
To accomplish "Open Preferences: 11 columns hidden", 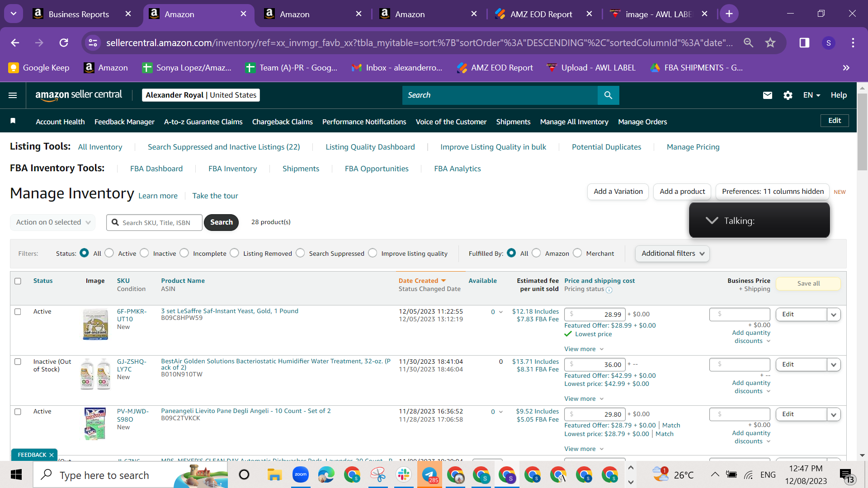I will click(773, 192).
